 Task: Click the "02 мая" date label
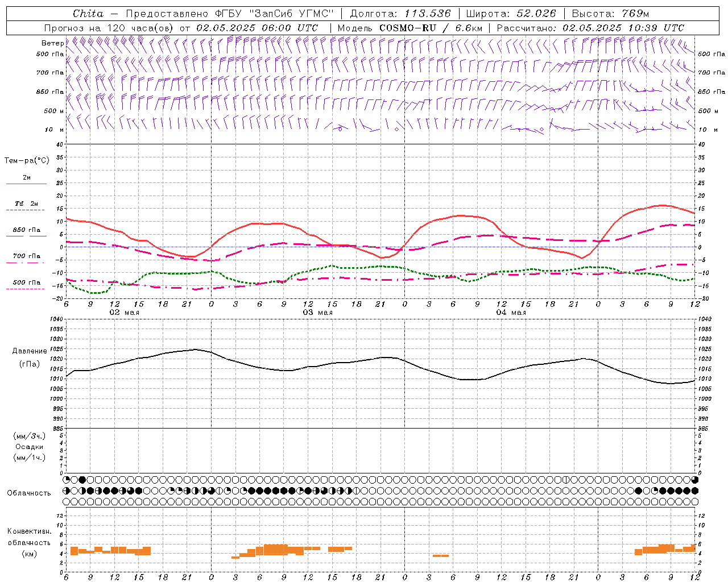125,313
